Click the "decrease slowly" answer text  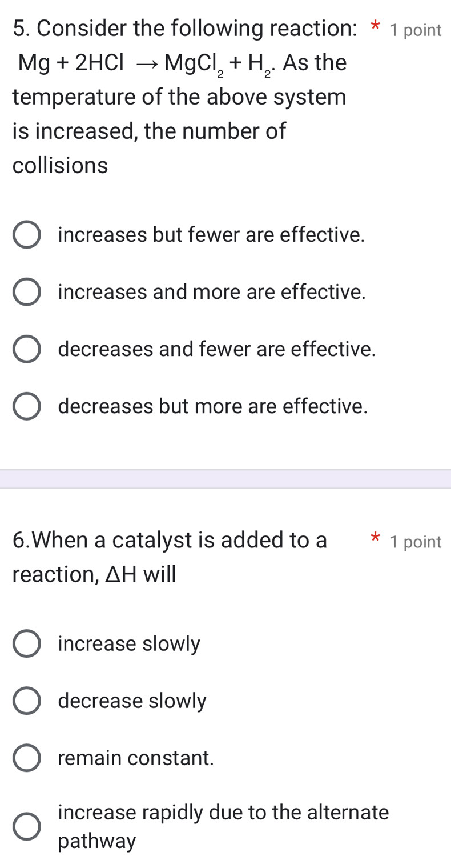click(x=132, y=701)
